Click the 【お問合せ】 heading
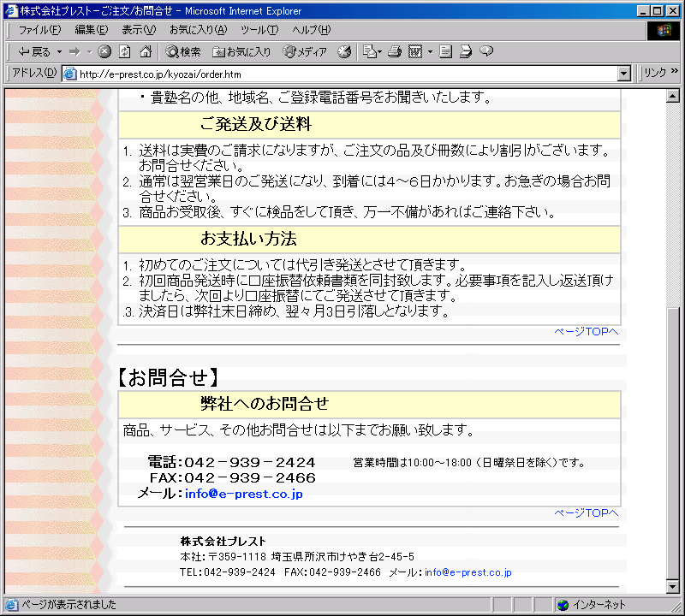Image resolution: width=685 pixels, height=616 pixels. [168, 377]
